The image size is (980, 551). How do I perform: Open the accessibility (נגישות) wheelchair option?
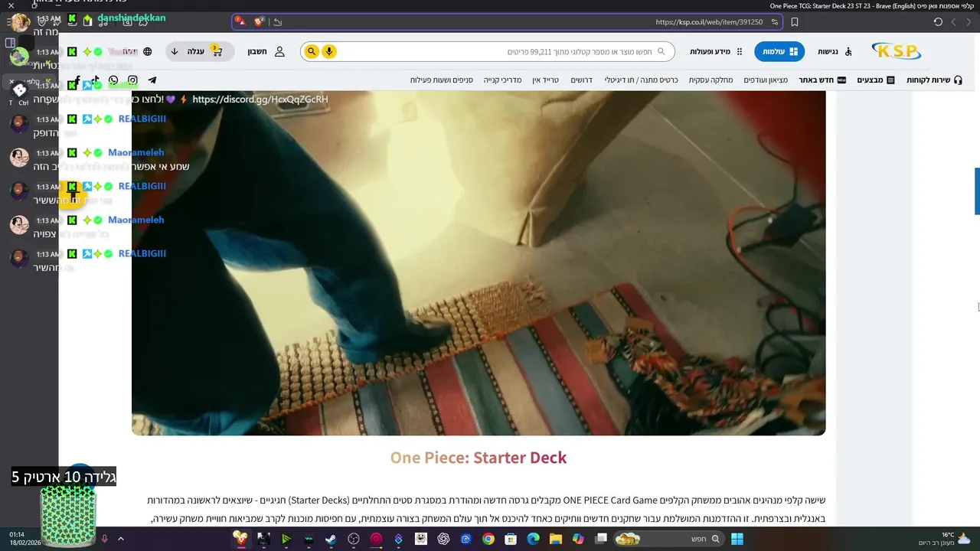835,51
